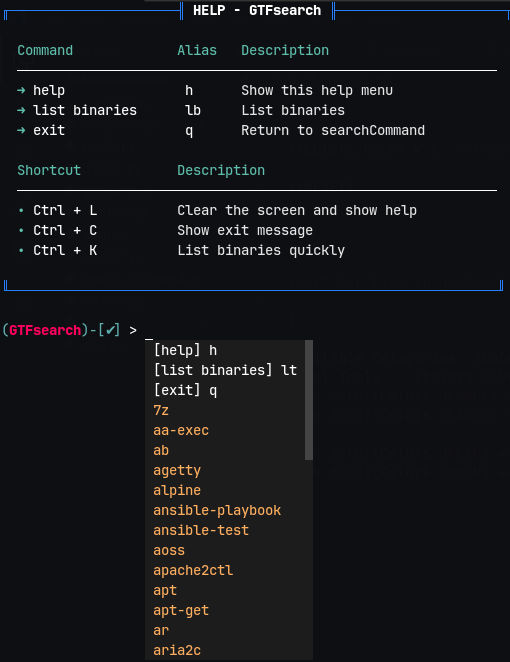Pick the [exit] q autocomplete entry
The height and width of the screenshot is (662, 510).
(x=225, y=390)
